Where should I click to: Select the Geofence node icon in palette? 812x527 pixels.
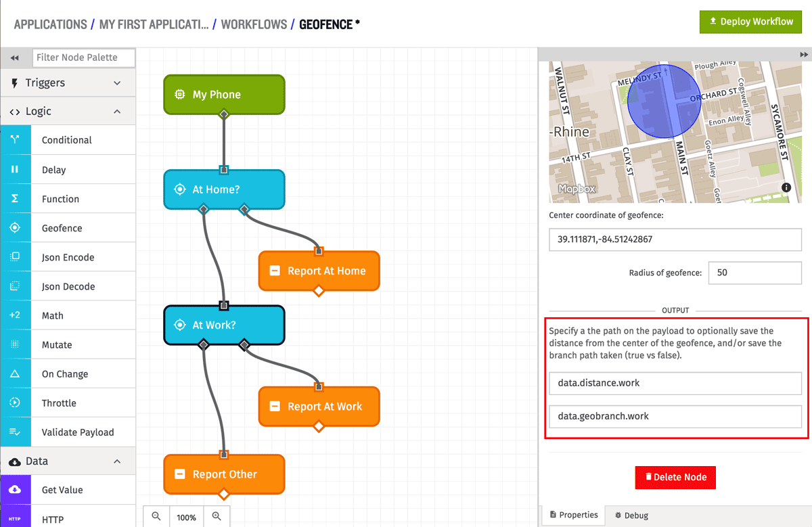click(x=15, y=228)
